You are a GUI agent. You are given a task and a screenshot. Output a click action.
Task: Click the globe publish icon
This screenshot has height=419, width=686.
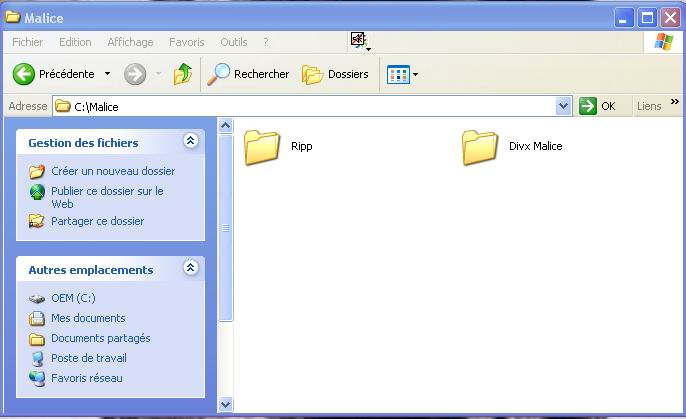tap(37, 192)
